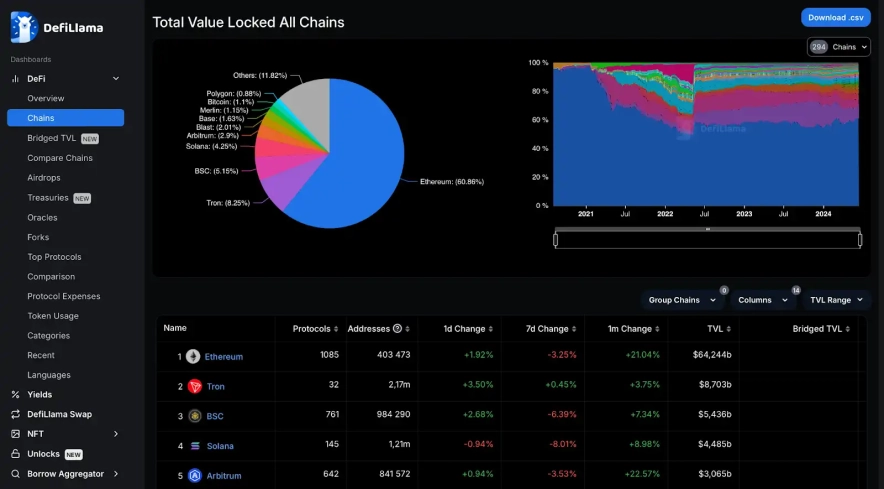Collapse the DeFi sidebar section
Viewport: 884px width, 489px height.
coord(116,78)
